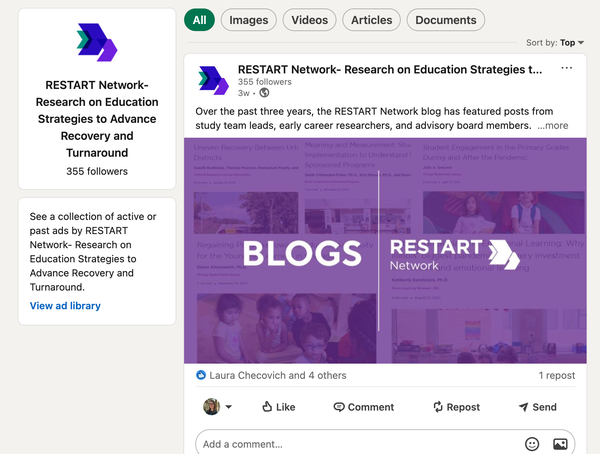Like the RESTART Network post
Viewport: 600px width, 454px height.
pyautogui.click(x=278, y=407)
